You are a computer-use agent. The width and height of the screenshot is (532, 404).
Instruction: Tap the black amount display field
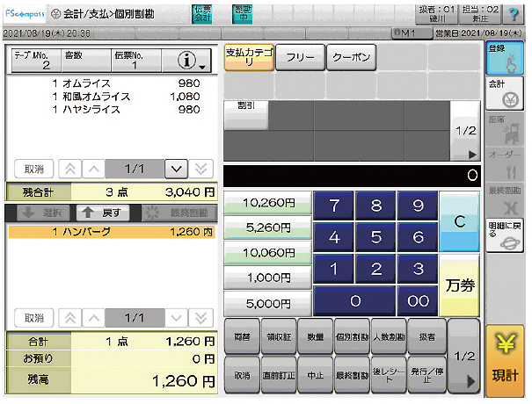(352, 176)
